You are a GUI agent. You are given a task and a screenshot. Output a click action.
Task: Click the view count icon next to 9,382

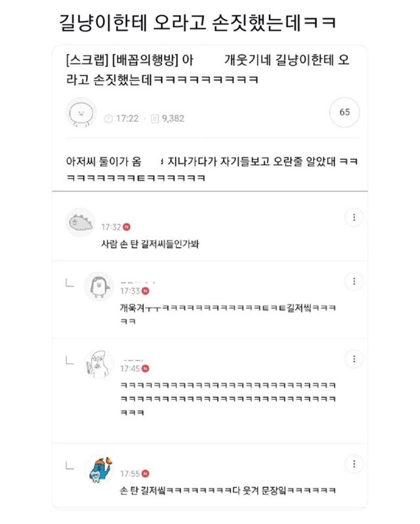pyautogui.click(x=155, y=119)
